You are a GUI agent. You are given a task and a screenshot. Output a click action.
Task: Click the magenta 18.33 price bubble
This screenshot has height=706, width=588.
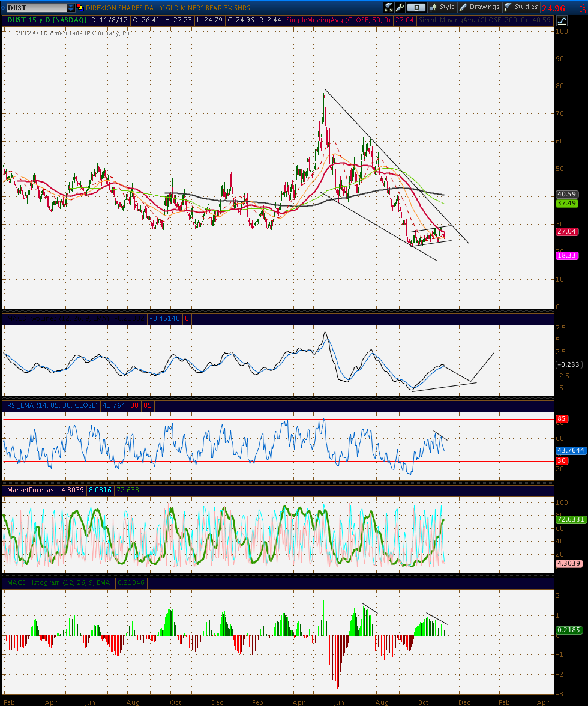click(566, 255)
